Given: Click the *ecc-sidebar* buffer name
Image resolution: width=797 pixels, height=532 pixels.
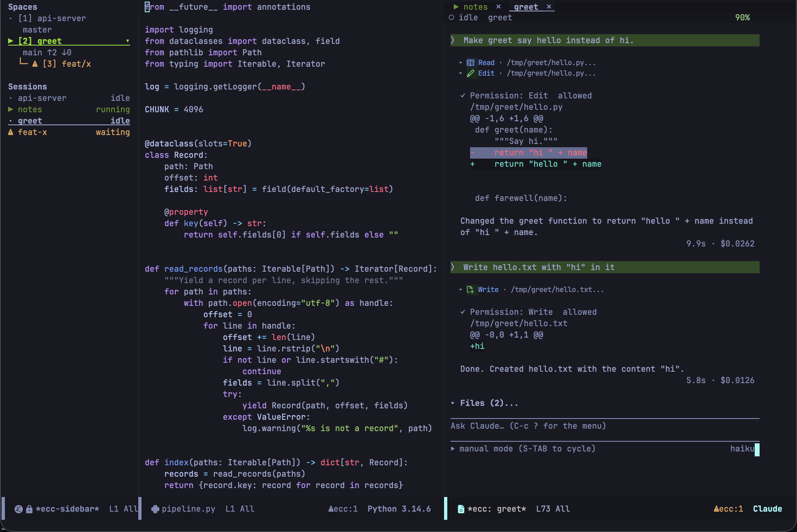Looking at the screenshot, I should point(68,509).
